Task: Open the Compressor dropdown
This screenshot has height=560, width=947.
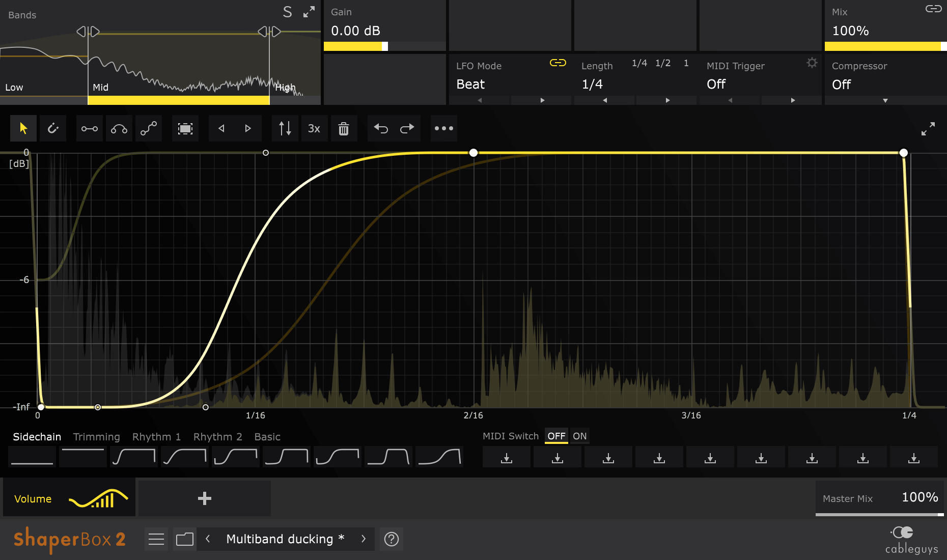Action: tap(885, 100)
